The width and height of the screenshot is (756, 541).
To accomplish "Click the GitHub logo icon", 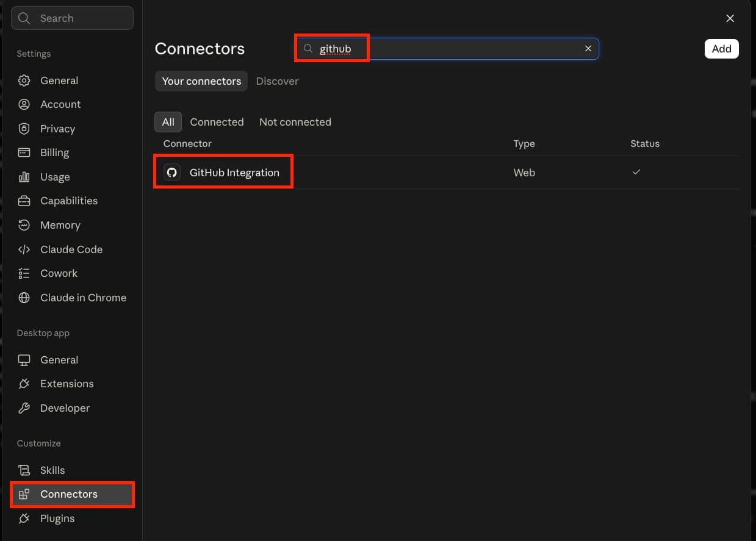I will (172, 173).
